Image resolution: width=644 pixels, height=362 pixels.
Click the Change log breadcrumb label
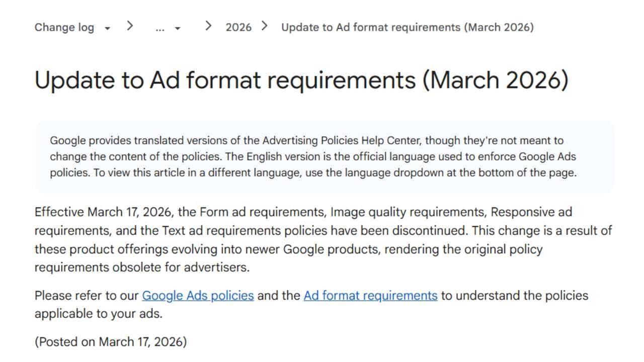(x=64, y=27)
